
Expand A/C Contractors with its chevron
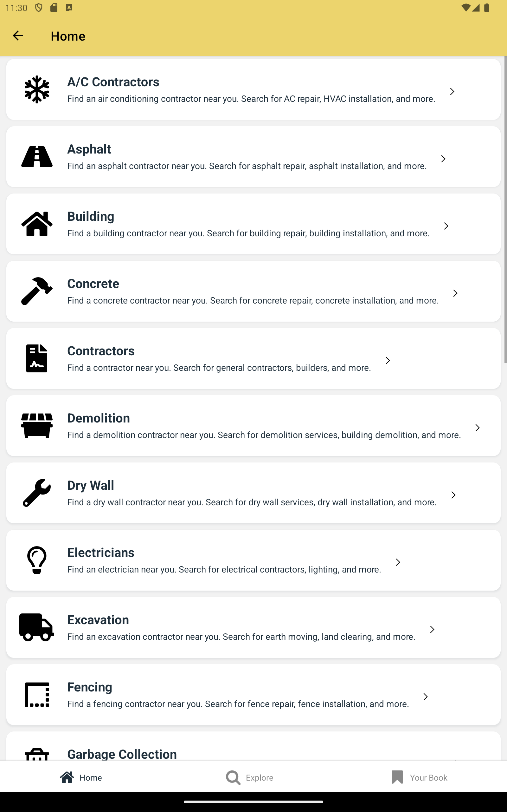(452, 92)
